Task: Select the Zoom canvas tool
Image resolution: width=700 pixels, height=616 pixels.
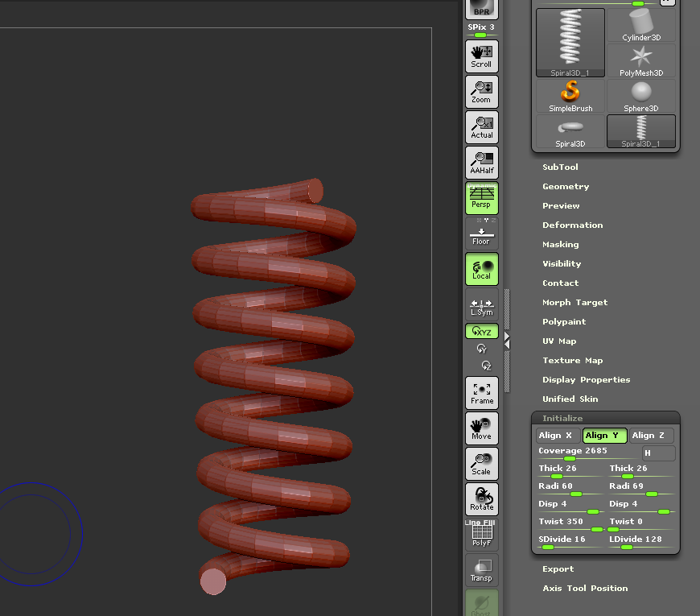Action: coord(482,92)
